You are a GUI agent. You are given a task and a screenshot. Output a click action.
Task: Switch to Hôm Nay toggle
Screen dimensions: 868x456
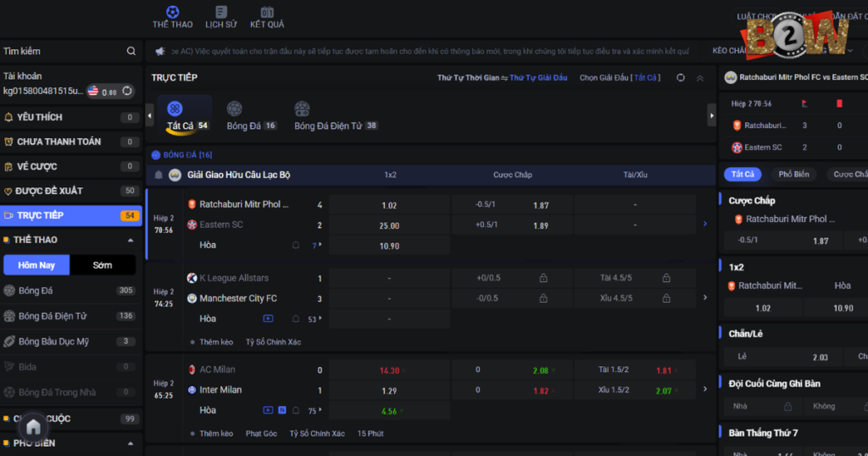[x=36, y=265]
